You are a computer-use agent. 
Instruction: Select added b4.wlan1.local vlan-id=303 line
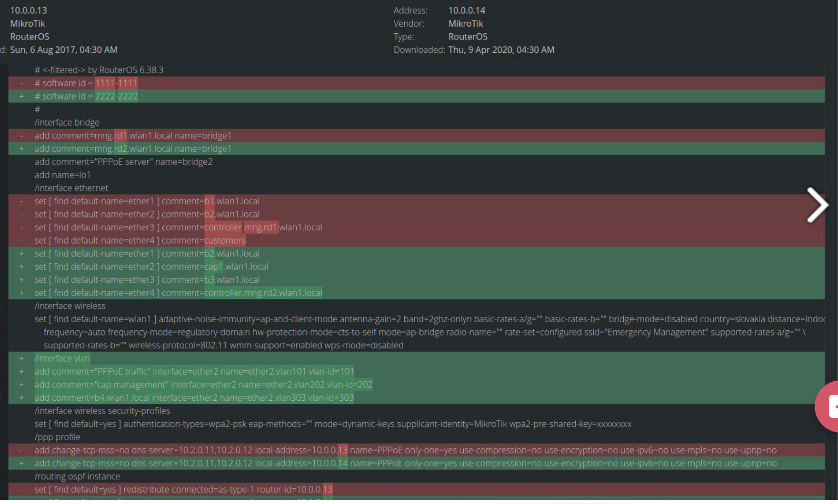point(417,397)
